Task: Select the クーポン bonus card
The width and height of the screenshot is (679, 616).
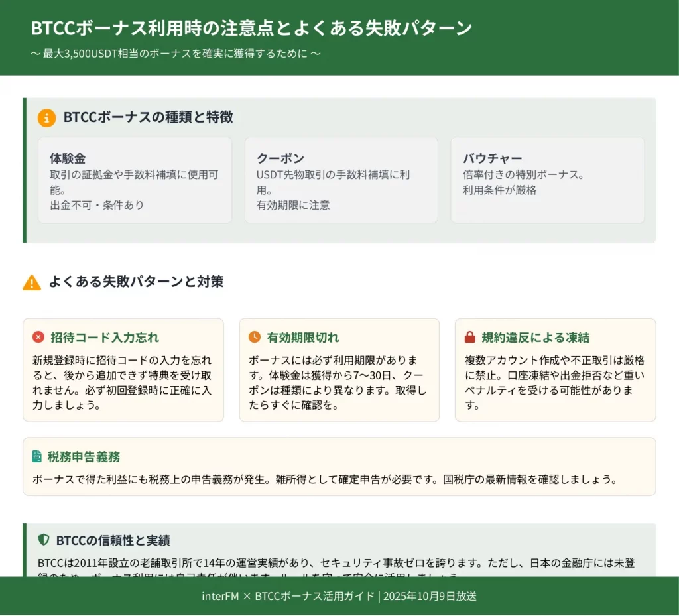Action: (341, 180)
